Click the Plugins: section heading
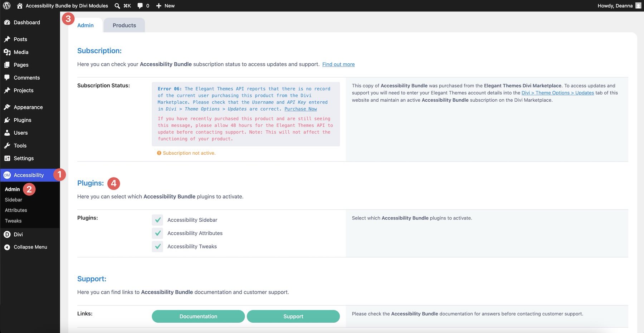The height and width of the screenshot is (333, 644). 91,183
